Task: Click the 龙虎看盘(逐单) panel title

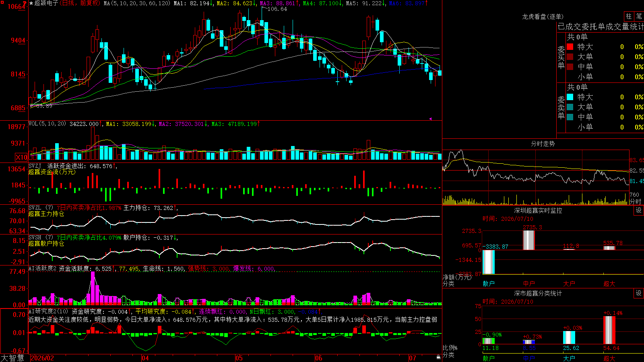Action: point(543,16)
